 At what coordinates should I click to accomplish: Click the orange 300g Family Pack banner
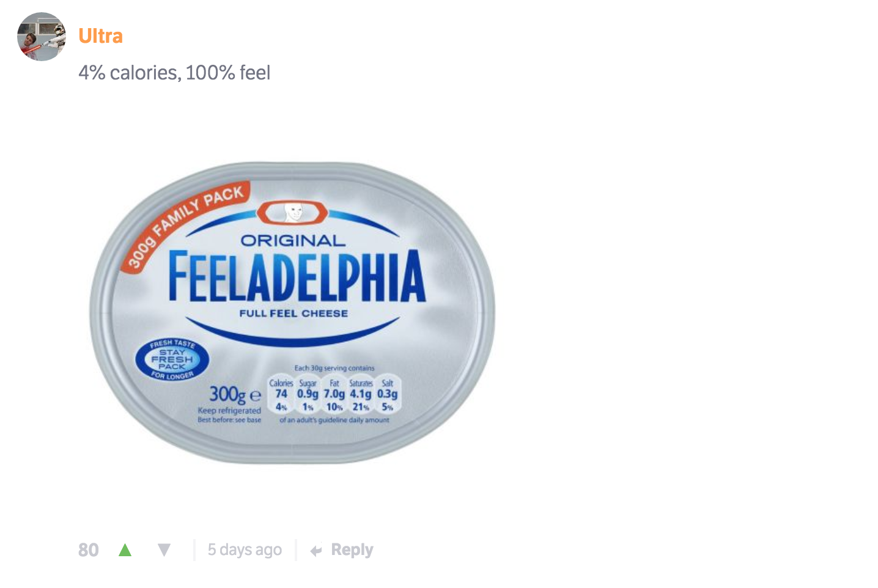(185, 226)
